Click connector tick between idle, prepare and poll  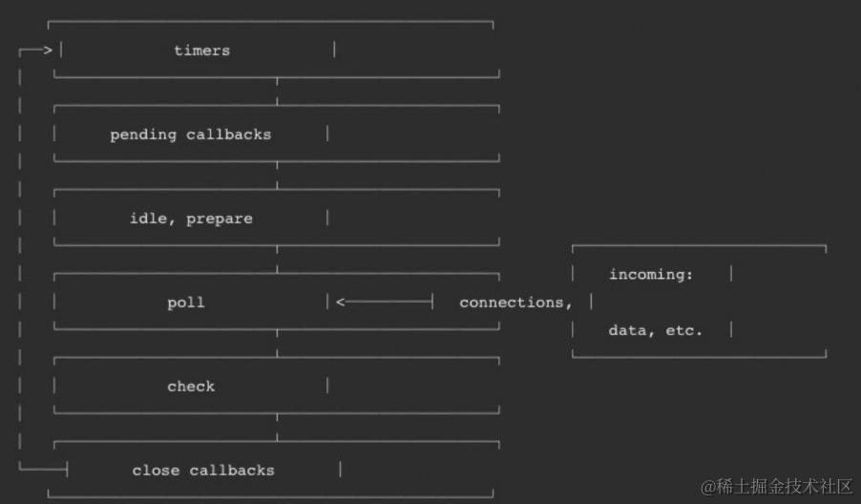[x=278, y=267]
